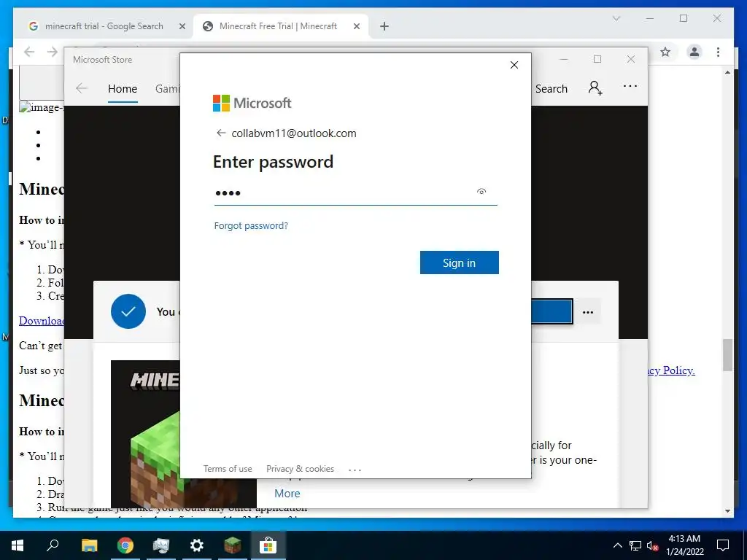Open account sign-in icon in Microsoft Store

click(x=595, y=87)
